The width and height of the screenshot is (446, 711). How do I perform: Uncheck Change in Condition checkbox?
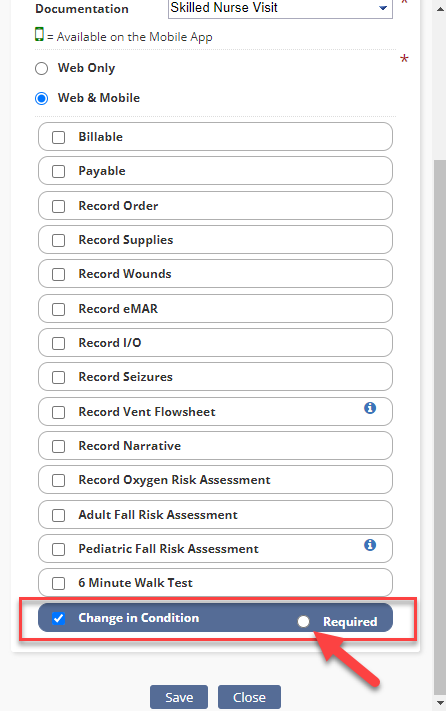58,618
